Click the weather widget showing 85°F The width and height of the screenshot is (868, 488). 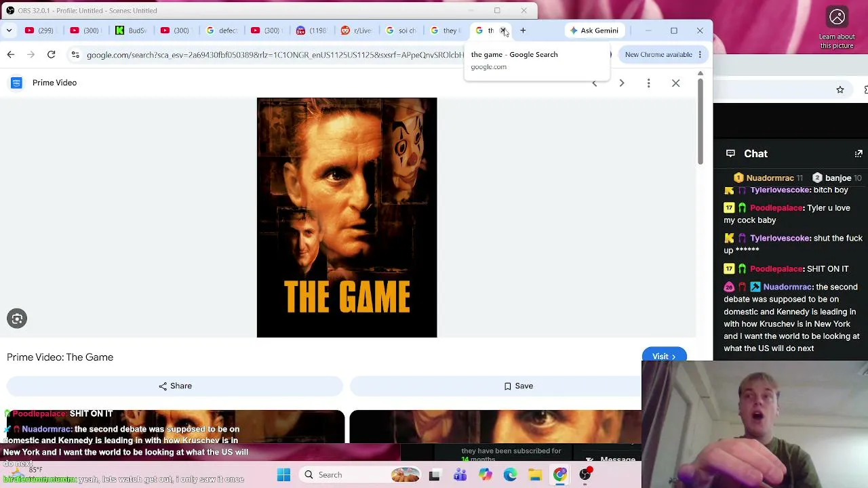27,470
